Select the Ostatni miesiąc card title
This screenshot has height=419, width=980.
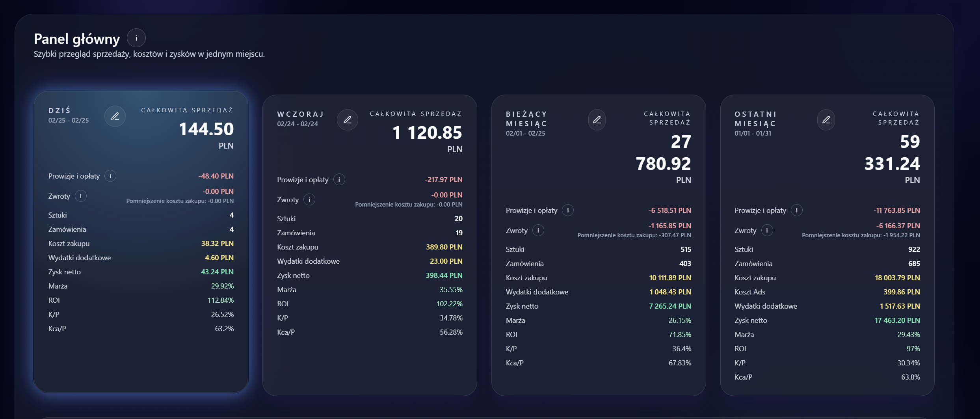755,119
